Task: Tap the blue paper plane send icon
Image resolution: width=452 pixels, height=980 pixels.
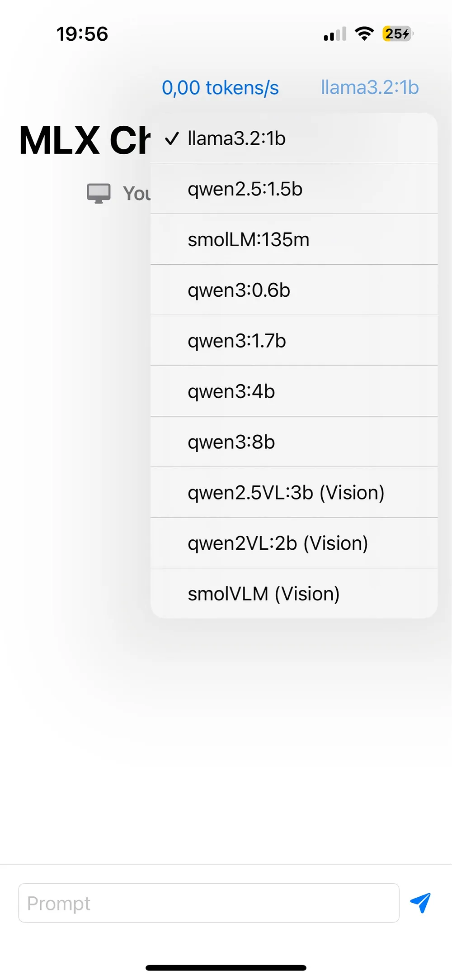Action: click(x=420, y=903)
